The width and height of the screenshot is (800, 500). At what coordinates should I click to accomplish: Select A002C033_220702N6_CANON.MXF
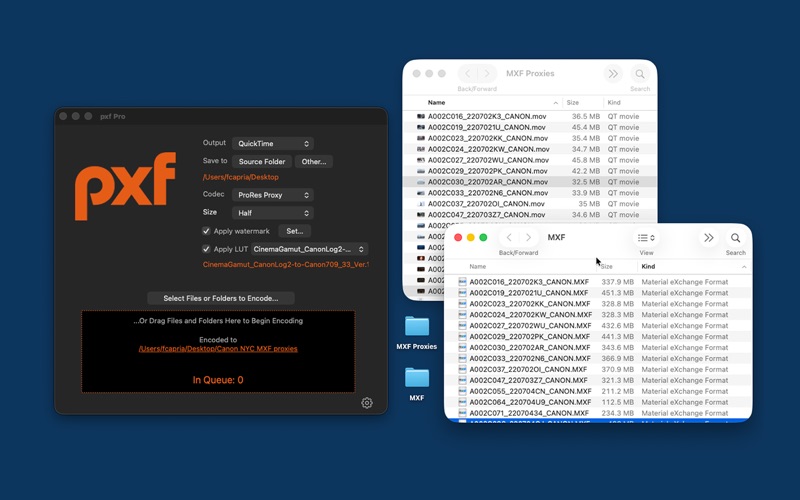click(x=598, y=359)
